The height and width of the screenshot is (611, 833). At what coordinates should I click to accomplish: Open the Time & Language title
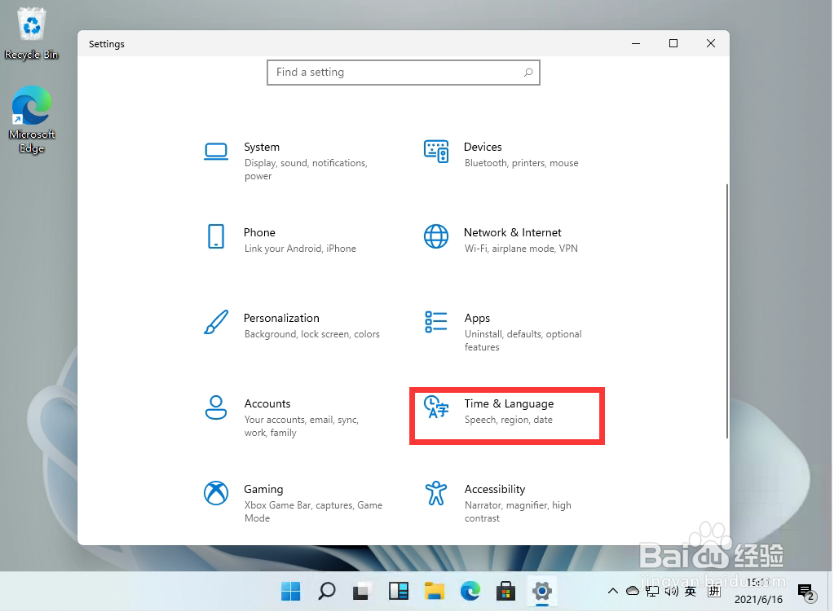pos(509,404)
